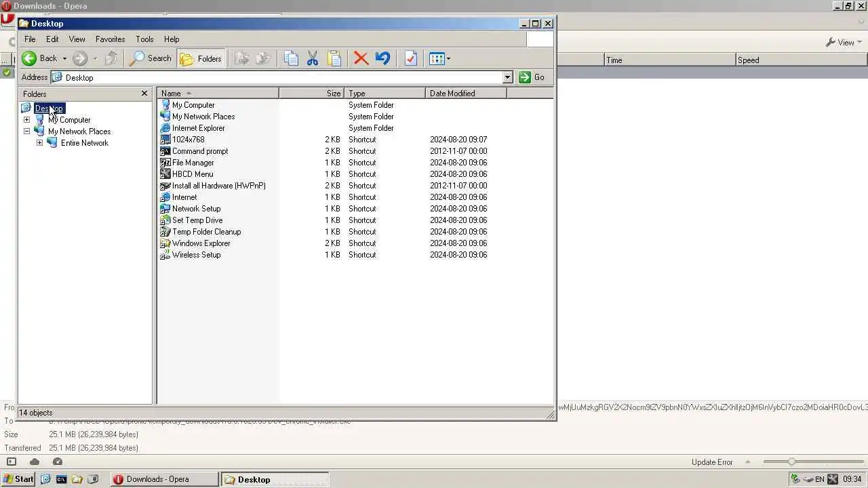This screenshot has width=868, height=488.
Task: Select the Temp Folder Cleanup icon
Action: [x=165, y=232]
